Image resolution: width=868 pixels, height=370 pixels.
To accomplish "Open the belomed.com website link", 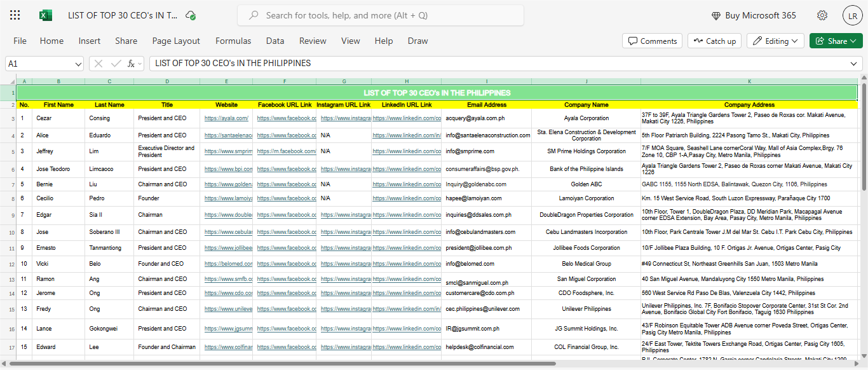I will coord(228,263).
